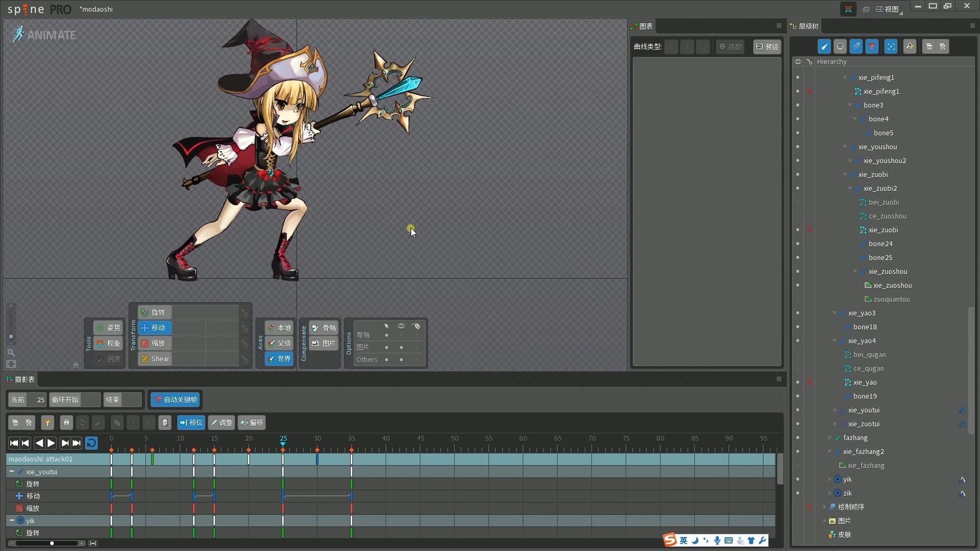The image size is (980, 551).
Task: Open the 视图 views menu
Action: click(888, 9)
